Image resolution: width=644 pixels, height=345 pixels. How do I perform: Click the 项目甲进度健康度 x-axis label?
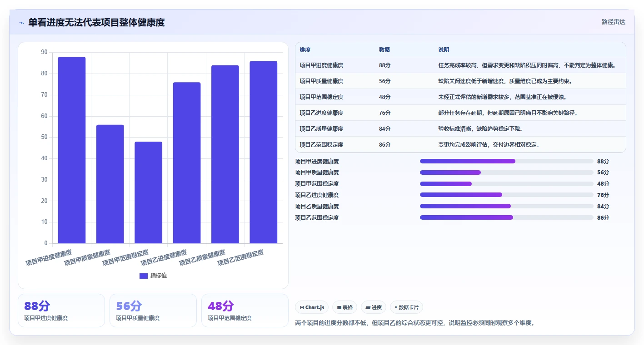pos(49,257)
